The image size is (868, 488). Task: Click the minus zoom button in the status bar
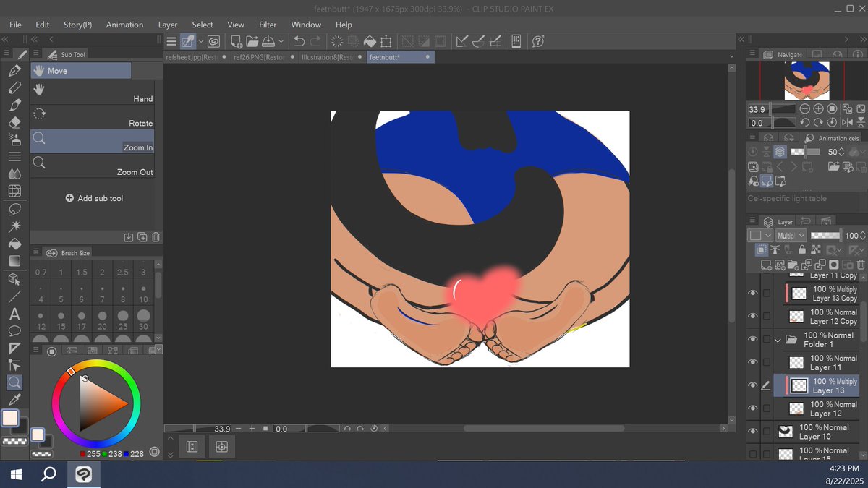[237, 428]
